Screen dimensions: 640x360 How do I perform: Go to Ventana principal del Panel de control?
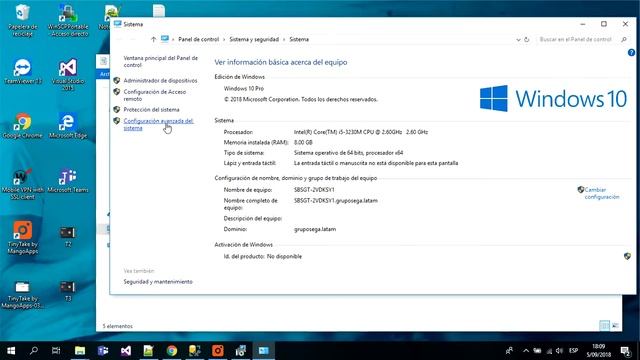coord(160,62)
